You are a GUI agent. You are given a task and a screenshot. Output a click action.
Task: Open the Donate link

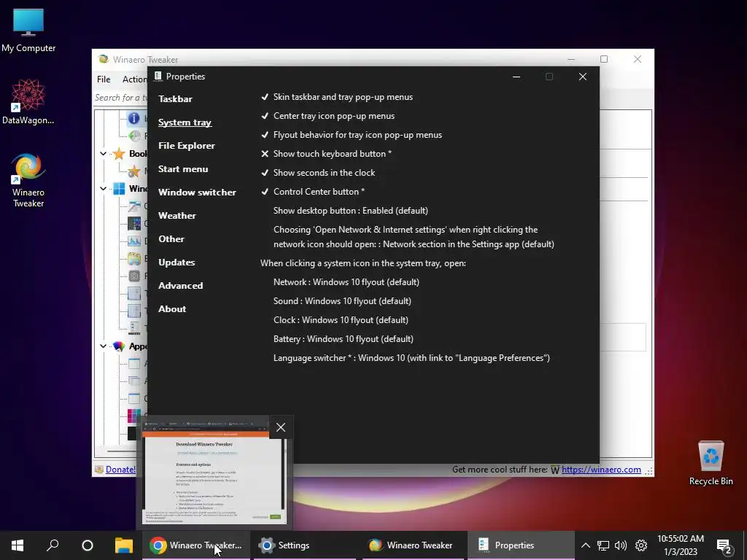tap(120, 470)
